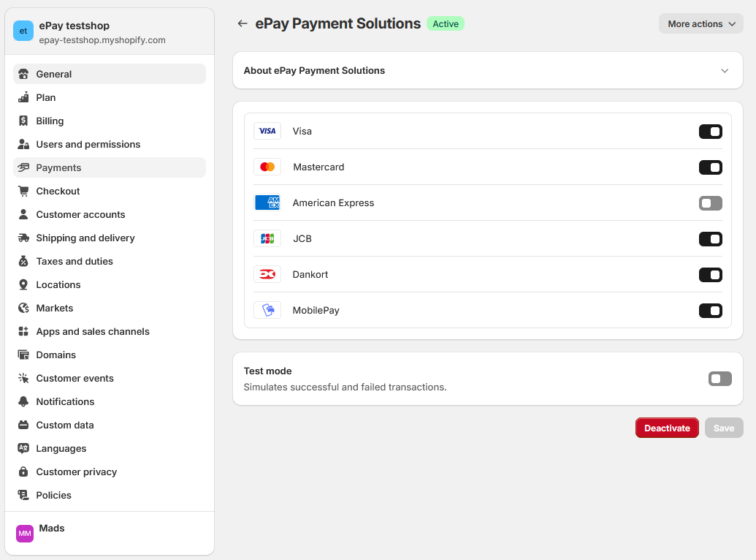Click the ePay testshop avatar badge

coord(23,31)
